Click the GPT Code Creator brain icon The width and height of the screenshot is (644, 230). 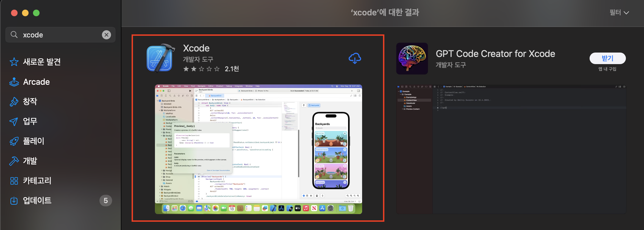(x=412, y=58)
